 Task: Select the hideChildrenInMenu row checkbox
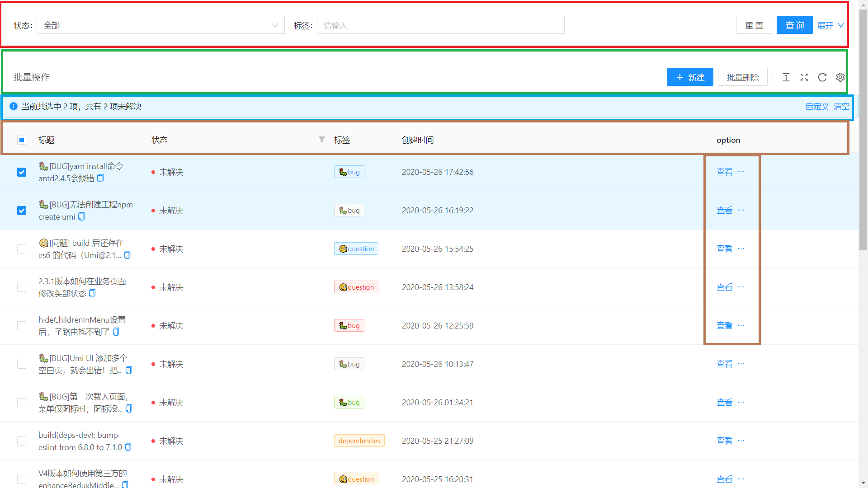22,326
